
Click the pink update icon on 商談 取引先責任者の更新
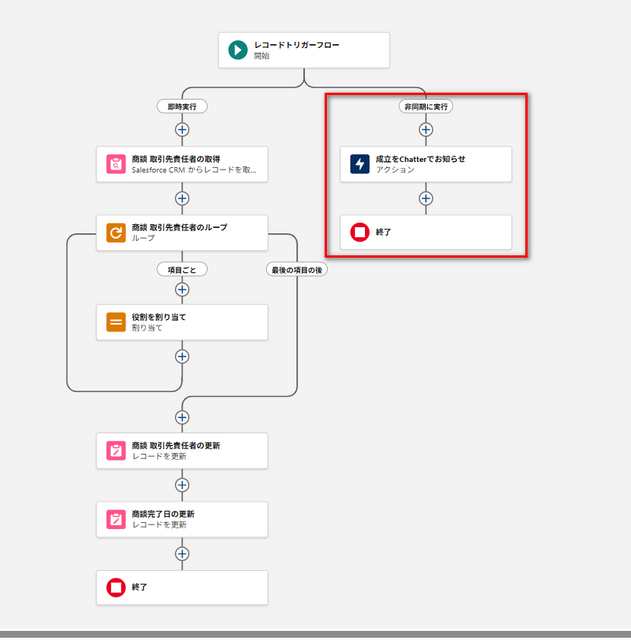point(116,450)
